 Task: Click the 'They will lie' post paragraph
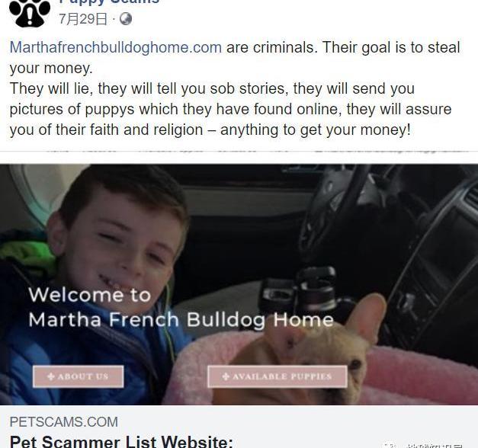tap(230, 109)
